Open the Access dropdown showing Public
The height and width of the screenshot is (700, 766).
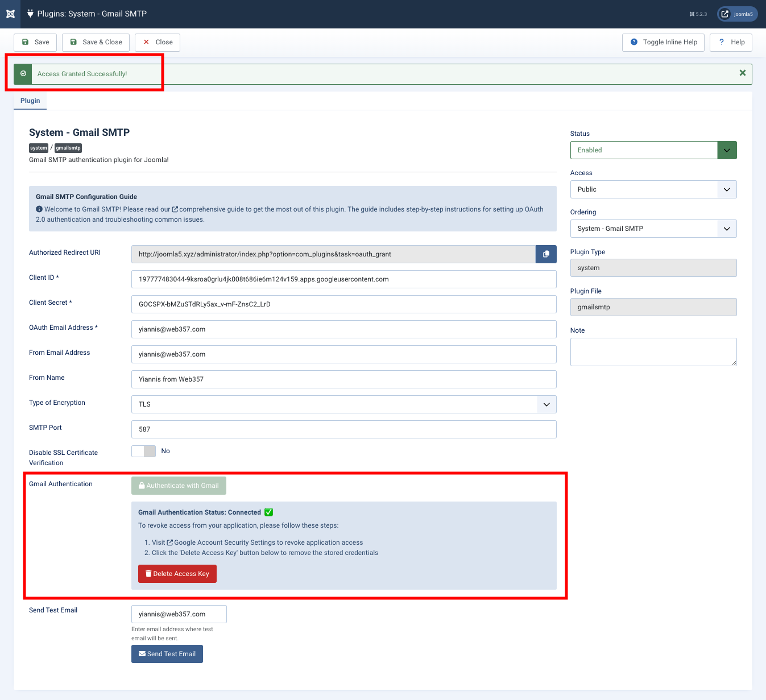[653, 189]
